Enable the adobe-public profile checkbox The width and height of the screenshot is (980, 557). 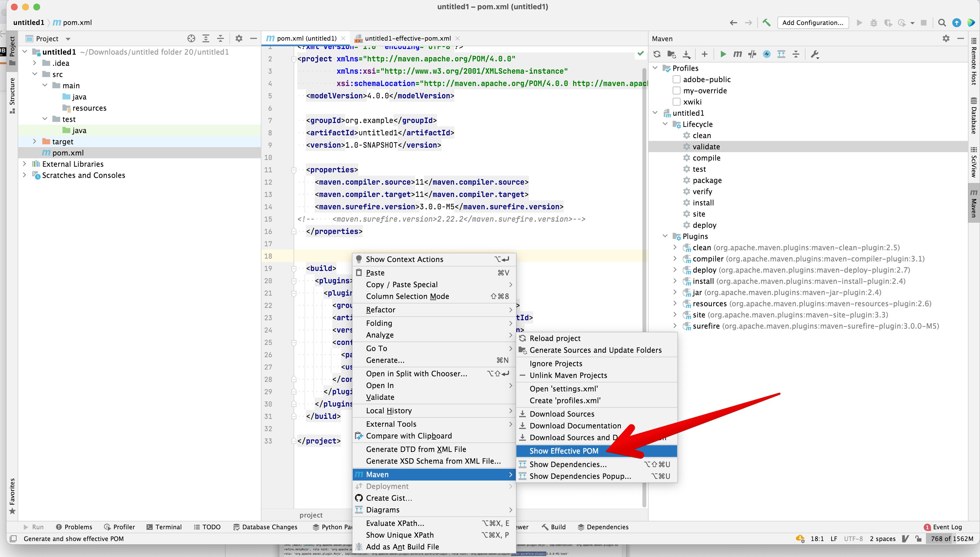[677, 79]
